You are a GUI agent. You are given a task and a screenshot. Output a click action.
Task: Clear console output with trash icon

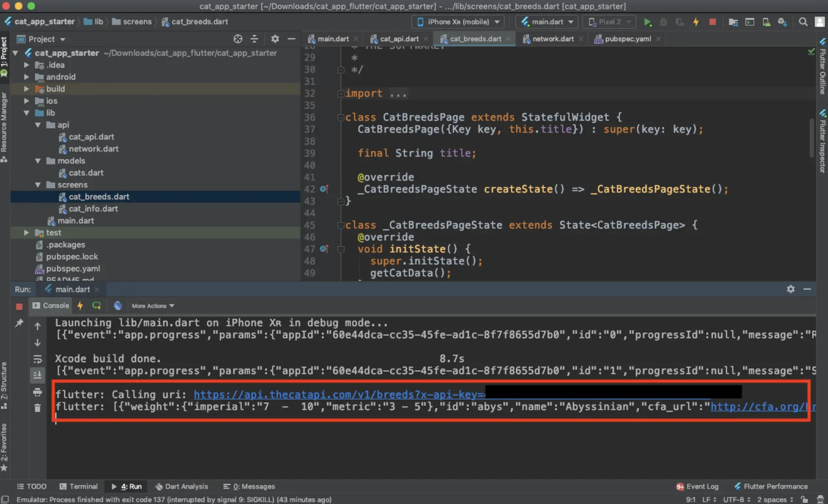pos(38,408)
